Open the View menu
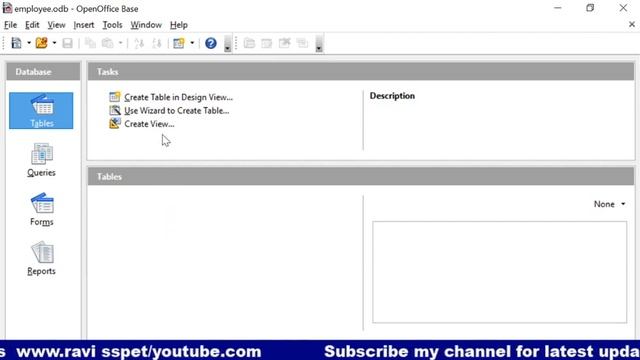The width and height of the screenshot is (640, 360). click(x=56, y=25)
